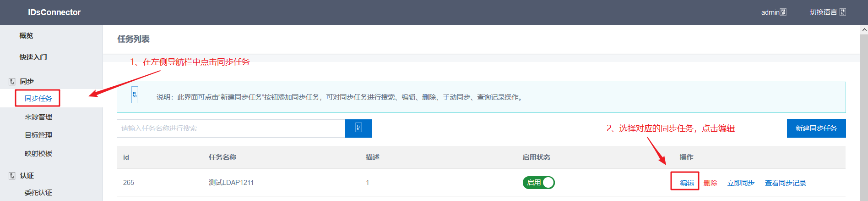Image resolution: width=868 pixels, height=201 pixels.
Task: Open 概览 in the sidebar
Action: pyautogui.click(x=26, y=35)
